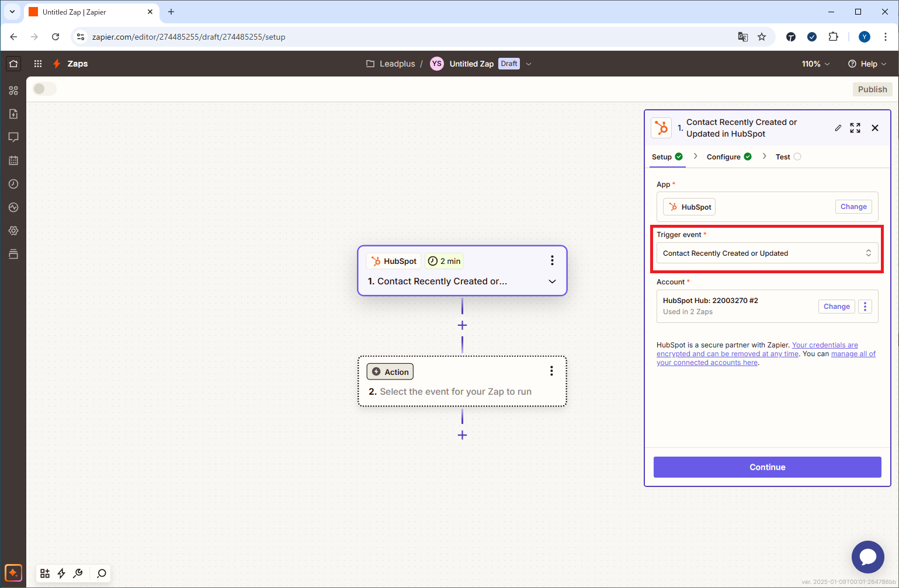Switch to the Setup tab

pos(667,156)
